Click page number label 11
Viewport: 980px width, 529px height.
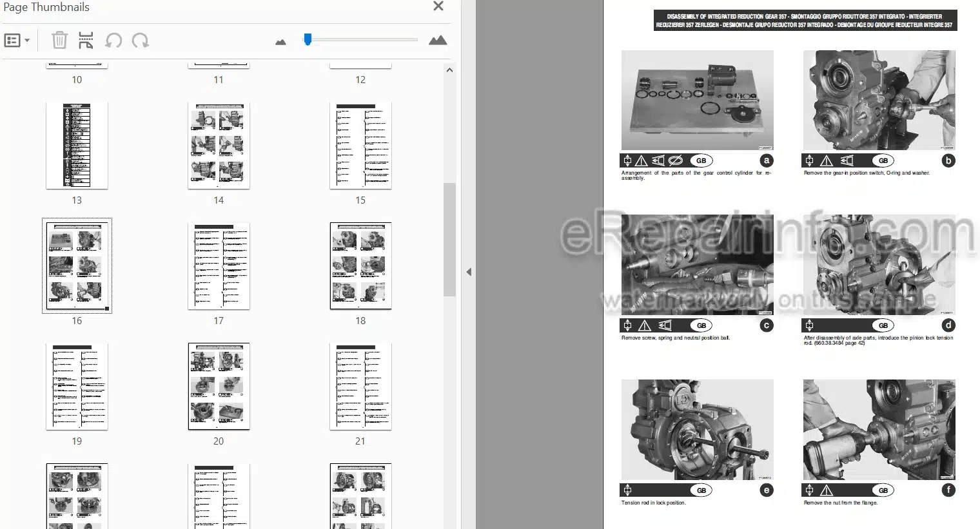coord(219,80)
